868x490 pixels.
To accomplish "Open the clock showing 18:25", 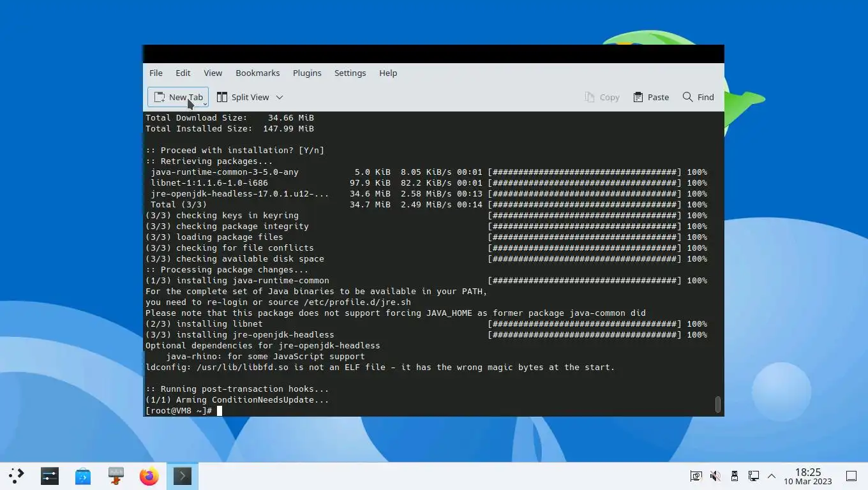I will 807,476.
